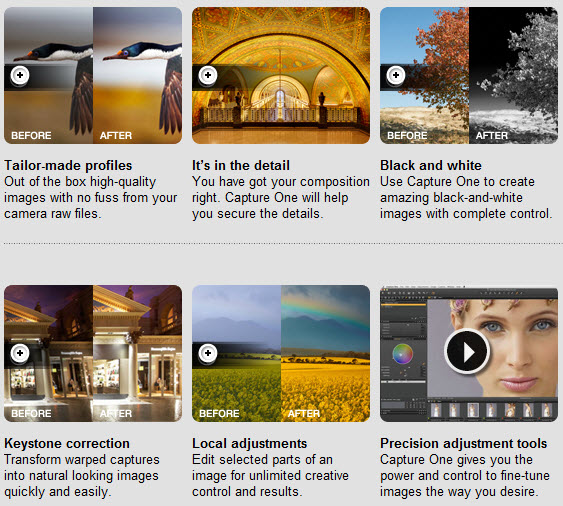This screenshot has width=563, height=506.
Task: Expand the golden arch interior image via plus
Action: point(208,75)
